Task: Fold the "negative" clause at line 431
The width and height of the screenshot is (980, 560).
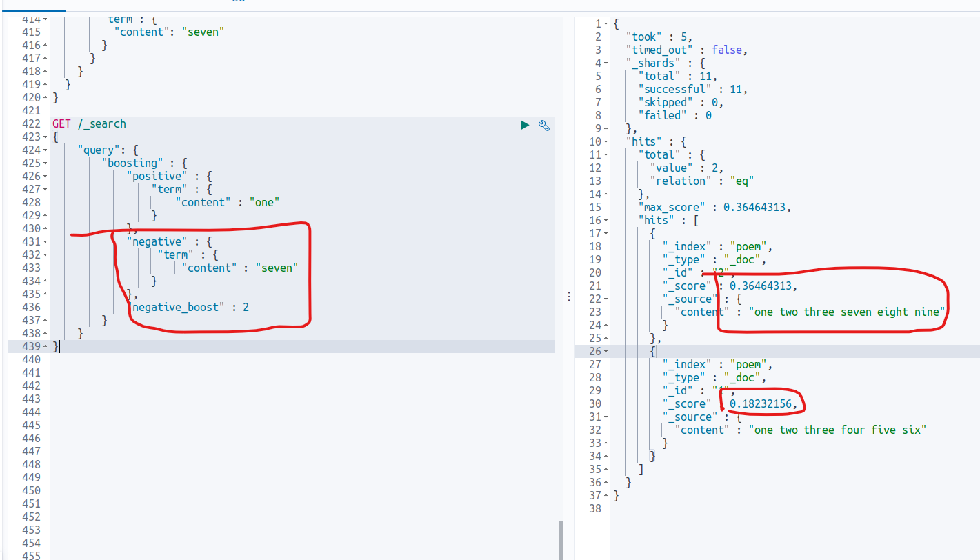Action: 46,242
